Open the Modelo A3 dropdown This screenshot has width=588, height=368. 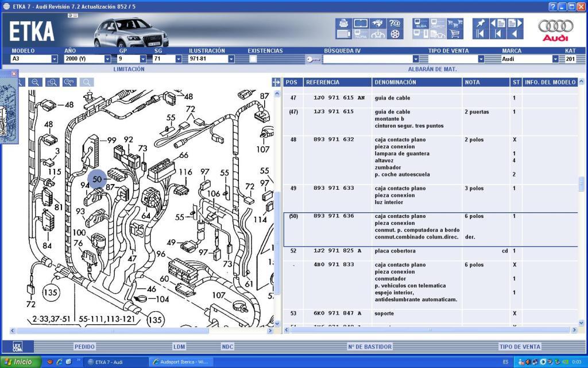click(55, 59)
